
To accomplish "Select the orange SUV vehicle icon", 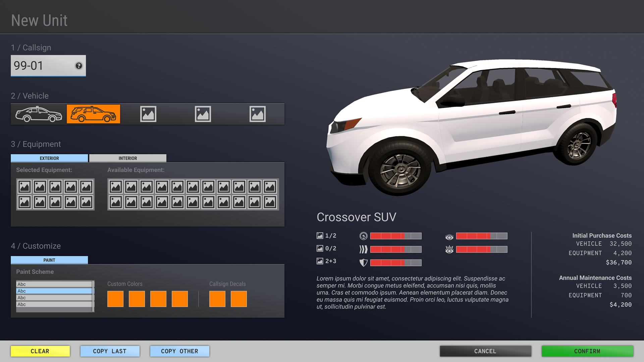I will click(93, 114).
